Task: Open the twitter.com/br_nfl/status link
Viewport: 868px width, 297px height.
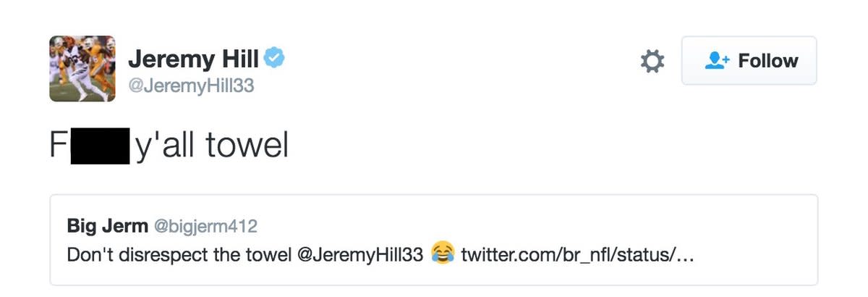Action: point(577,255)
